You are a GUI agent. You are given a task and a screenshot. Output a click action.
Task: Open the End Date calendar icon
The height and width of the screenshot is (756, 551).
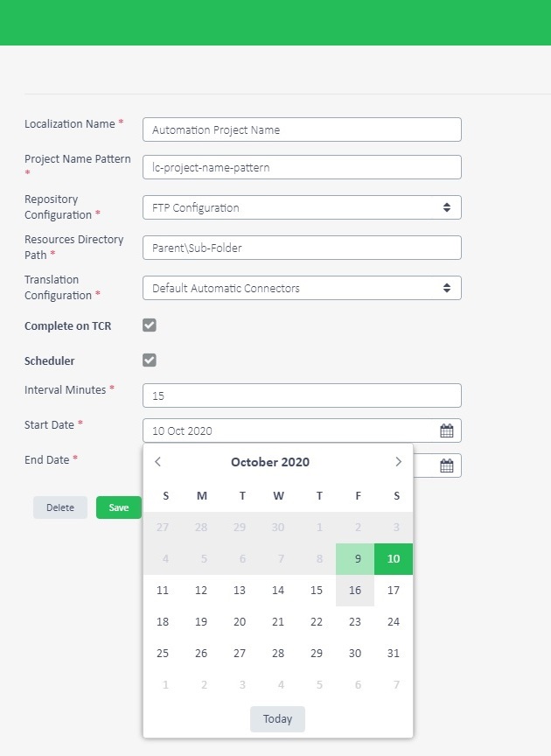(446, 465)
